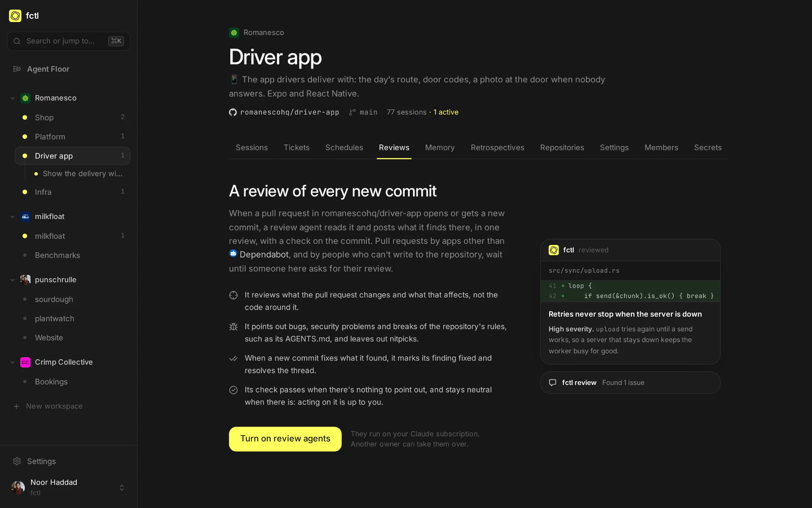
Task: Click the Crimp Collective CC icon
Action: coord(25,362)
